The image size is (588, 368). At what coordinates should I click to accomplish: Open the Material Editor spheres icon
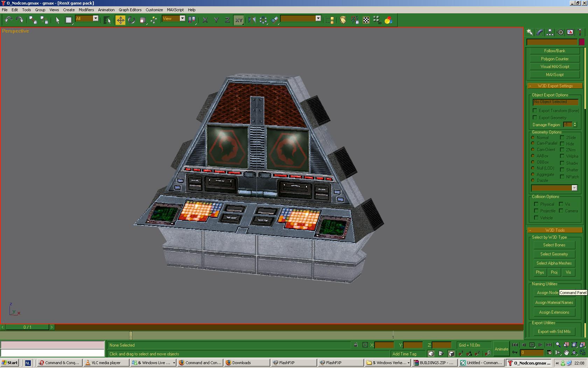point(388,20)
